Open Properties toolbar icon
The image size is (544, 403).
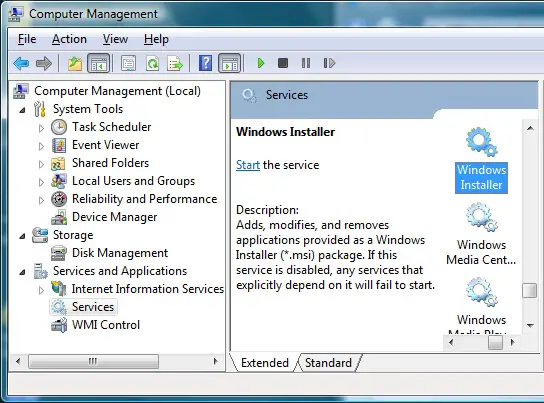coord(128,63)
